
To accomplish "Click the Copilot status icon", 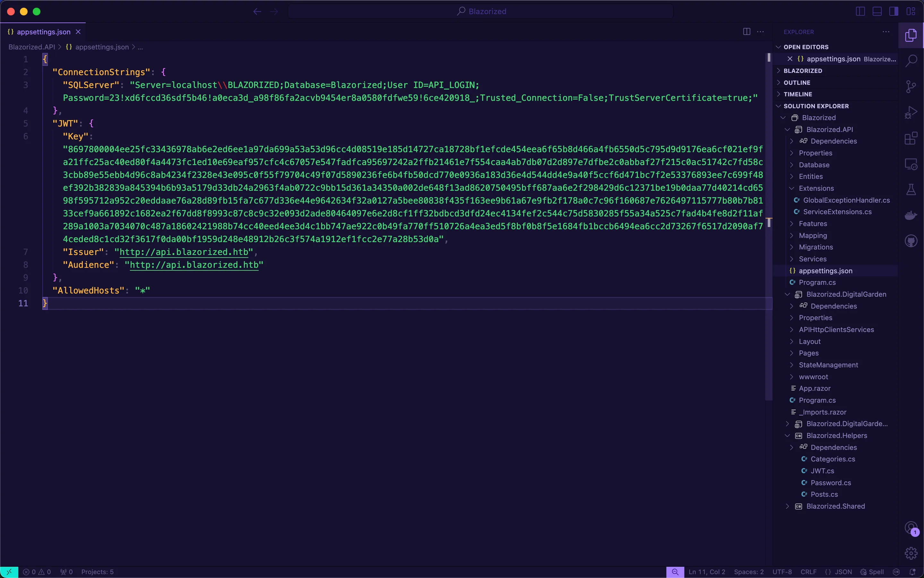I will 896,572.
